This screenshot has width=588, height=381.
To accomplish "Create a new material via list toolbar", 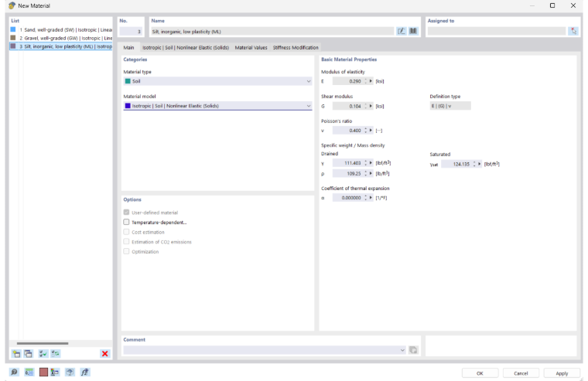I will [16, 354].
